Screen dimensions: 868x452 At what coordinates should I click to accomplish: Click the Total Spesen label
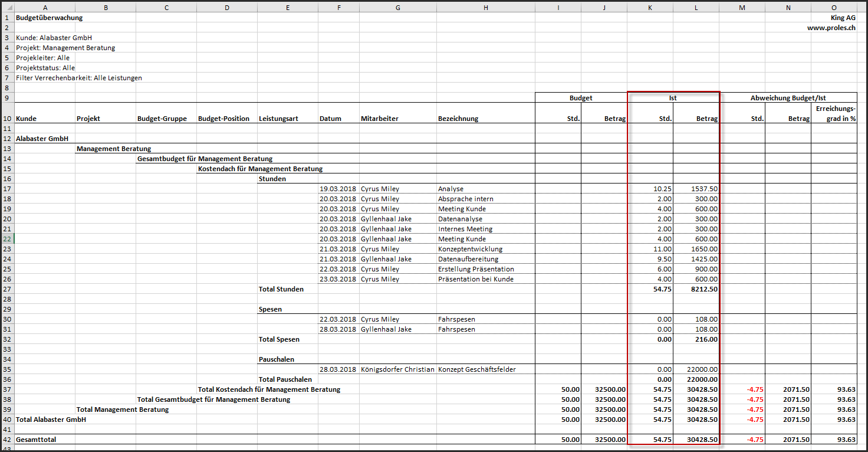(x=279, y=339)
